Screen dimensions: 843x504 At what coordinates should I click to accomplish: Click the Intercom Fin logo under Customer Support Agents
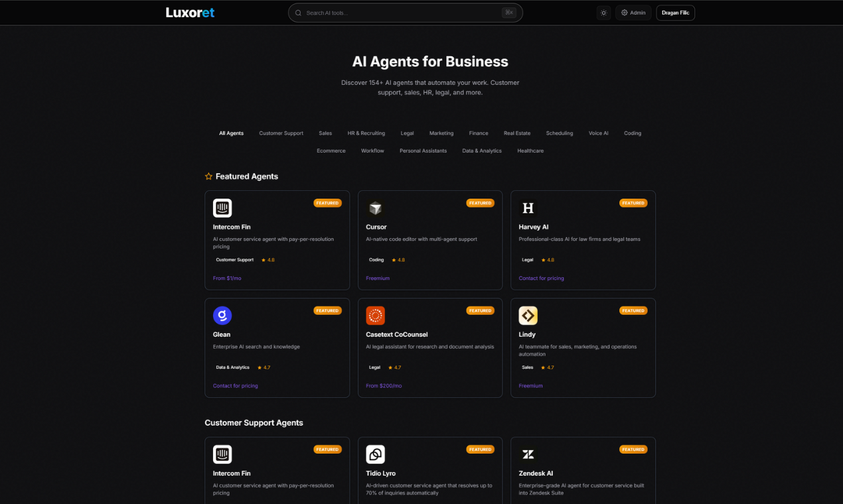click(x=222, y=454)
